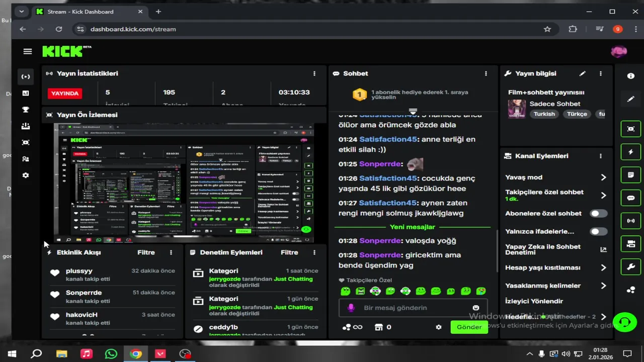Toggle the broadcast stats widget in right rail
Viewport: 644px width, 362px height.
[x=631, y=221]
